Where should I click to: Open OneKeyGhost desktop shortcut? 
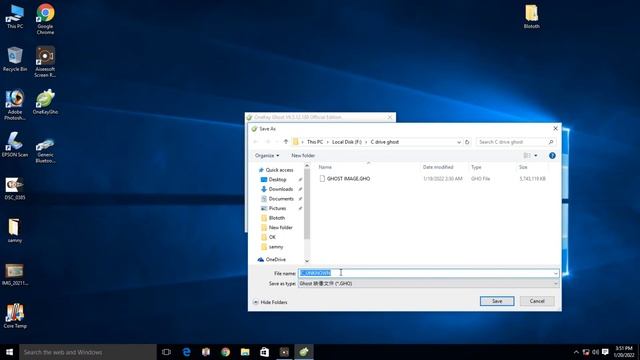pyautogui.click(x=45, y=102)
